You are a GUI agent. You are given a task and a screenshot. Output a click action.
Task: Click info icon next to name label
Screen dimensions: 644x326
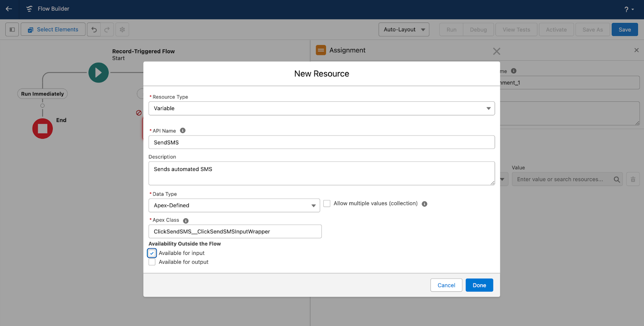coord(514,71)
